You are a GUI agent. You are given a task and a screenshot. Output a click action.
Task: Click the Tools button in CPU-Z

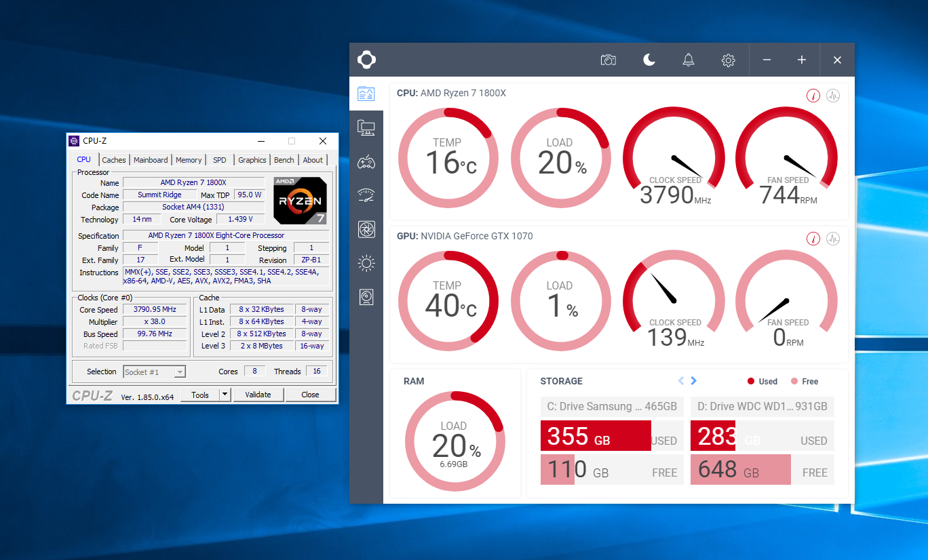(x=200, y=395)
